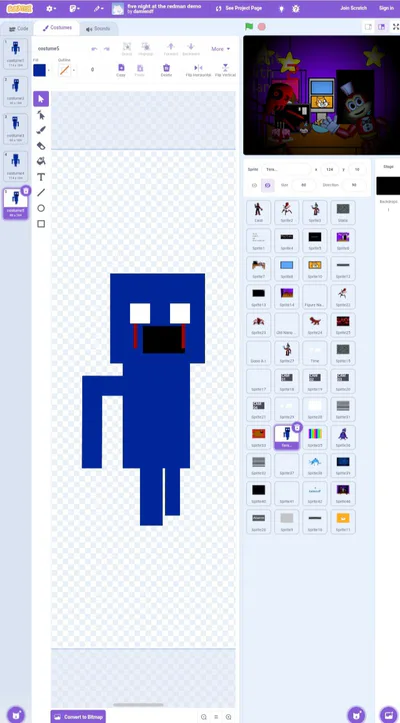Flip the costume horizontally
This screenshot has width=400, height=723.
(x=198, y=70)
